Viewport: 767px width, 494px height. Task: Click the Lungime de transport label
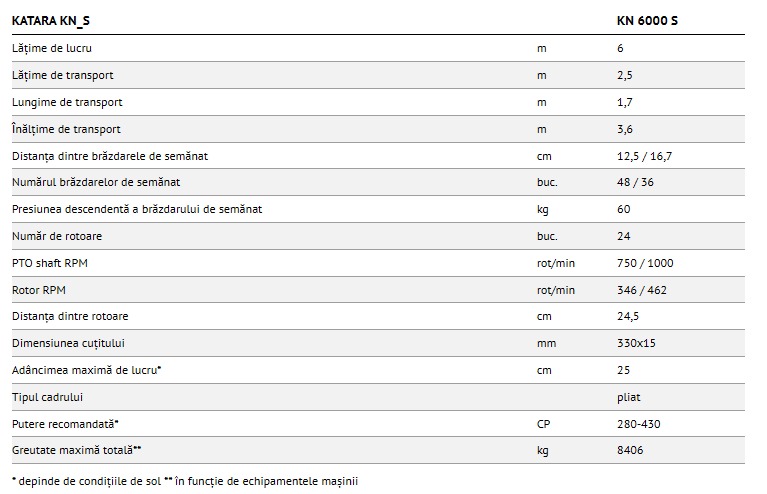[x=67, y=102]
